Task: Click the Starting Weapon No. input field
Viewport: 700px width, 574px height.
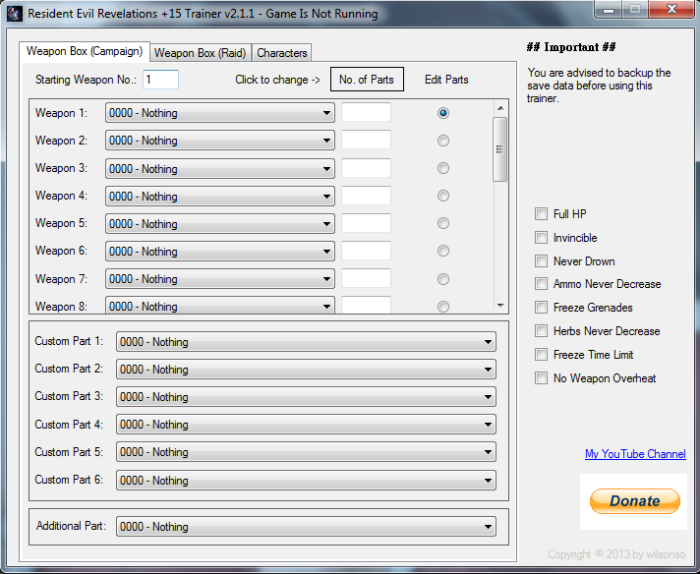Action: [161, 79]
